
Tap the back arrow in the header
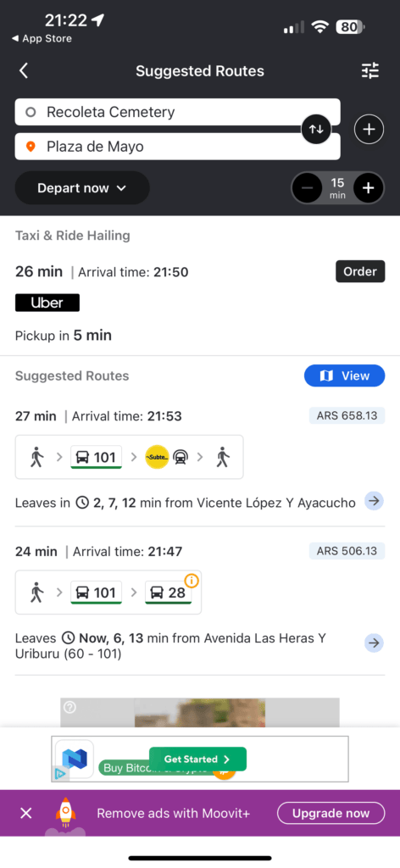tap(23, 71)
